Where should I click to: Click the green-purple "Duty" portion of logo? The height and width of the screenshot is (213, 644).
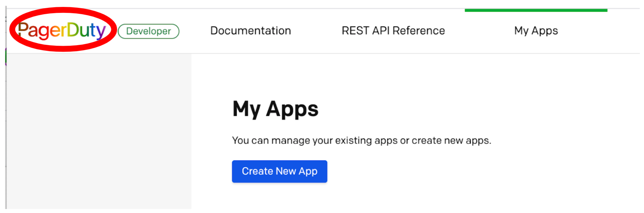(87, 31)
